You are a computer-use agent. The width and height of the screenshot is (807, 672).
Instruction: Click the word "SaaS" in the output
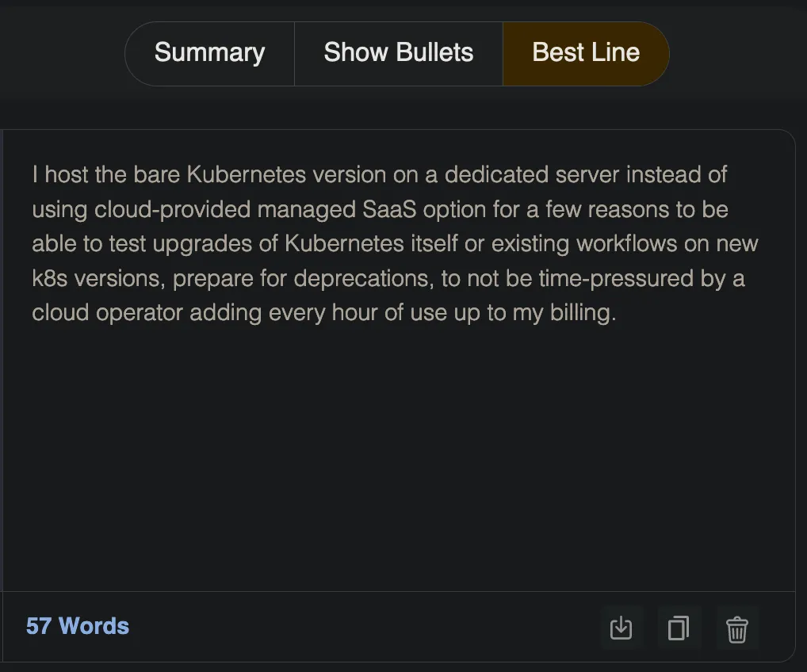(x=389, y=209)
